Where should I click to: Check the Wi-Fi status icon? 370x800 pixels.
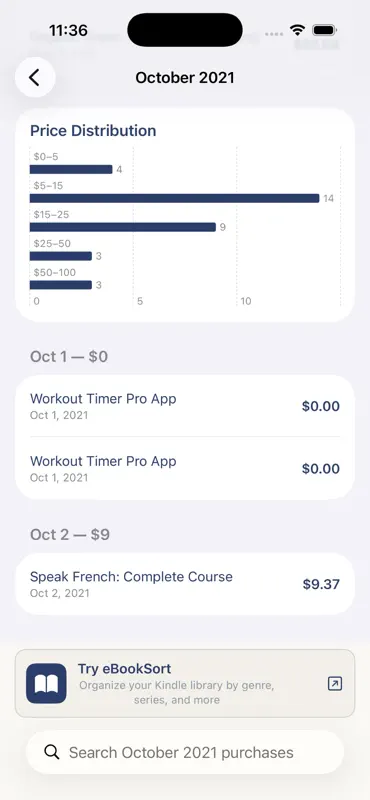tap(297, 30)
